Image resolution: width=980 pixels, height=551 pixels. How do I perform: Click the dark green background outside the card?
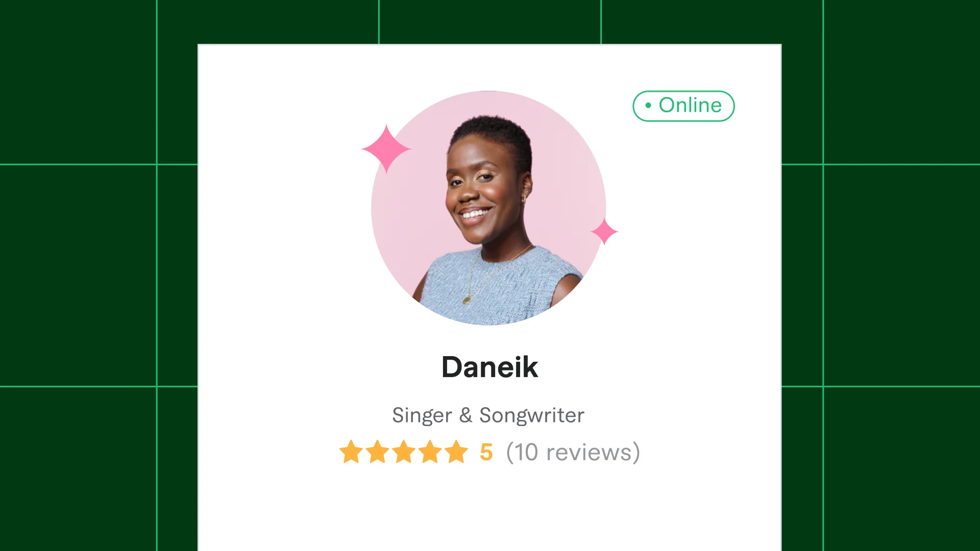click(x=77, y=275)
